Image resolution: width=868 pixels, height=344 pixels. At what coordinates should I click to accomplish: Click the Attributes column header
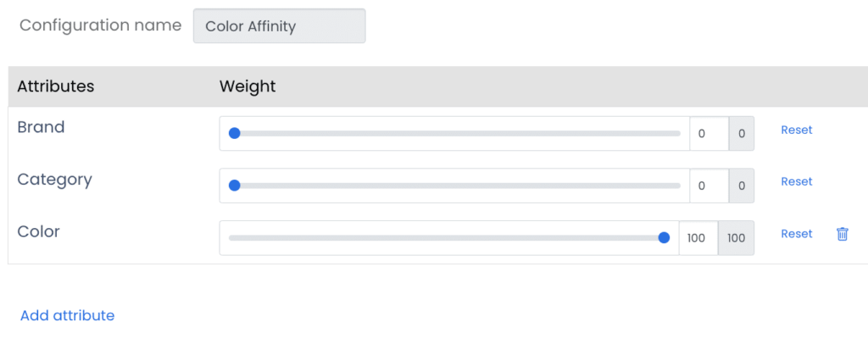pyautogui.click(x=55, y=86)
